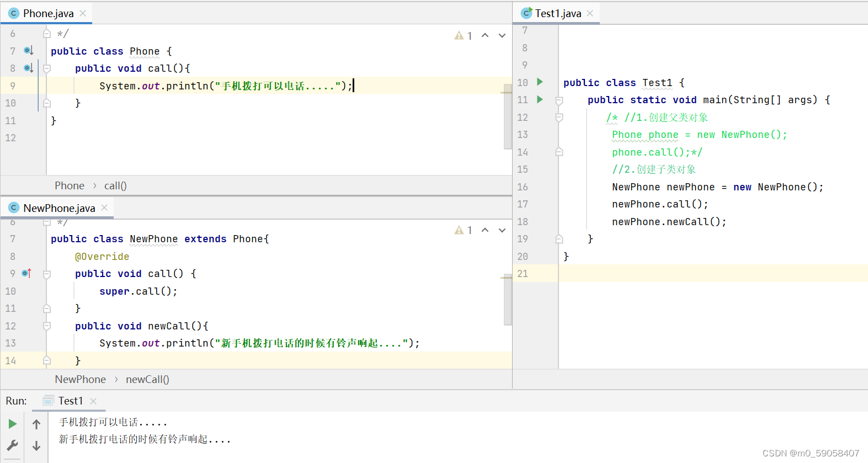Rerun Test1 with green play button
The height and width of the screenshot is (463, 868).
[x=12, y=424]
